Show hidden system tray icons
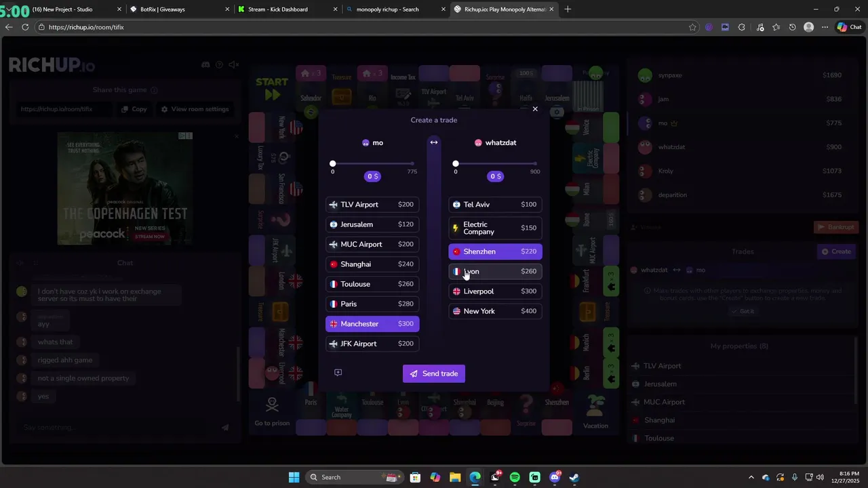Viewport: 868px width, 488px height. click(751, 477)
